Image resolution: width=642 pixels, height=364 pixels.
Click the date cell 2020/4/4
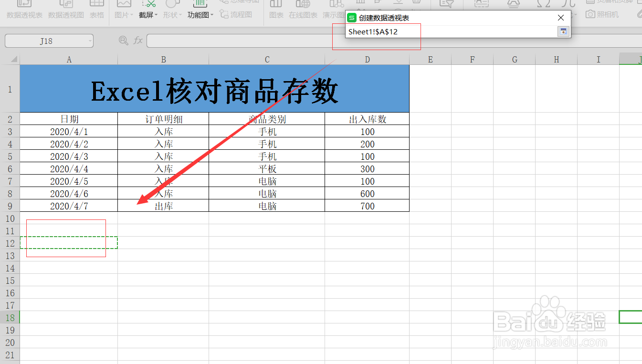(x=69, y=168)
